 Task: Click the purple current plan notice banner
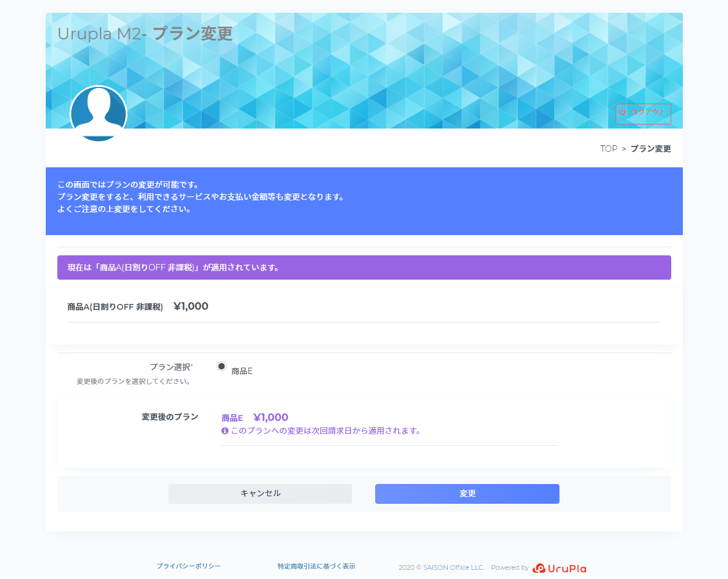click(364, 267)
